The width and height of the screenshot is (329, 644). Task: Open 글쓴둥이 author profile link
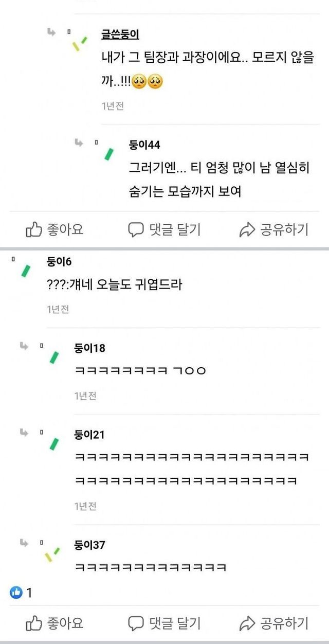pyautogui.click(x=120, y=35)
